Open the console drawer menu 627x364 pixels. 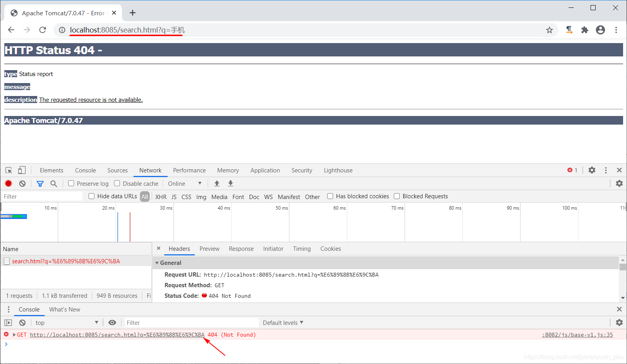8,309
